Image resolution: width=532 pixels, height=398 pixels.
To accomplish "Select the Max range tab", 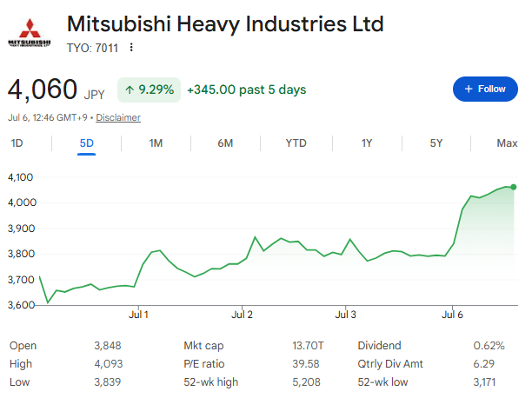I will (507, 143).
